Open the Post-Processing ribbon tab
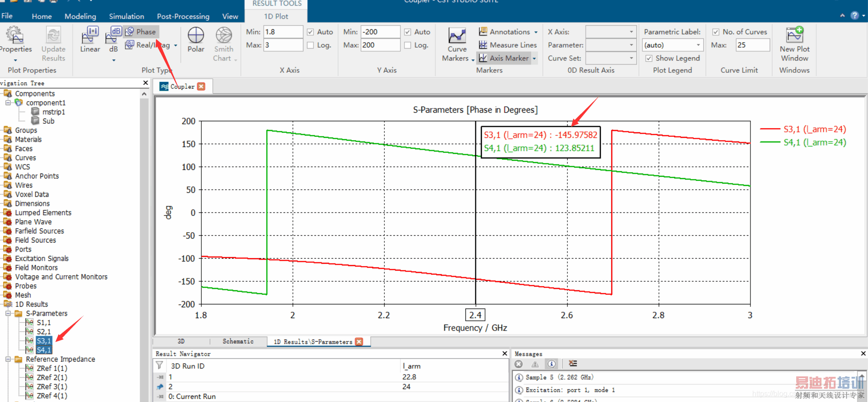This screenshot has height=402, width=868. 183,16
